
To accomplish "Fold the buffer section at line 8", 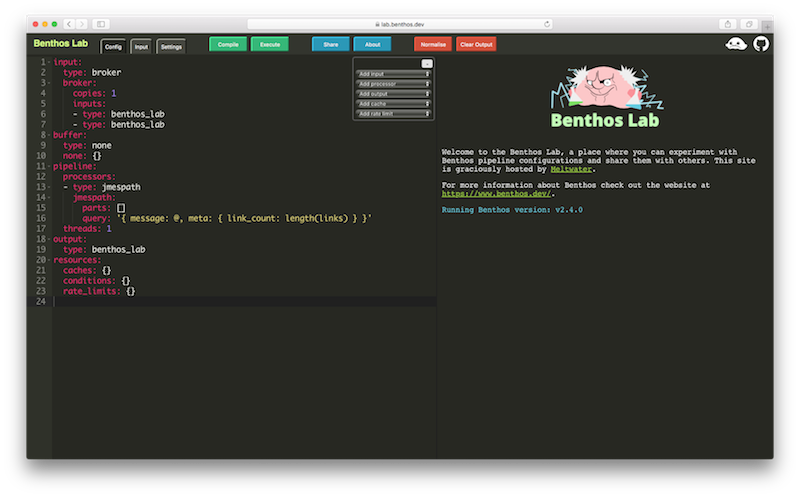I will (49, 135).
